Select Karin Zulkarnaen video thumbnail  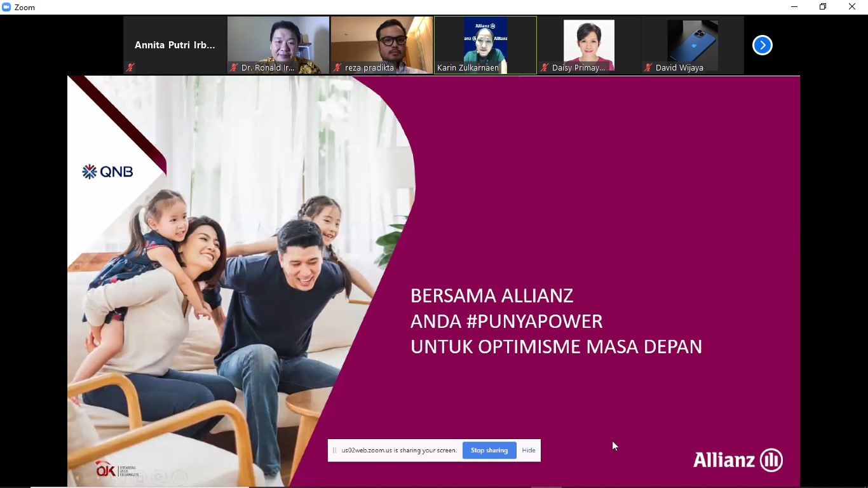pyautogui.click(x=485, y=45)
